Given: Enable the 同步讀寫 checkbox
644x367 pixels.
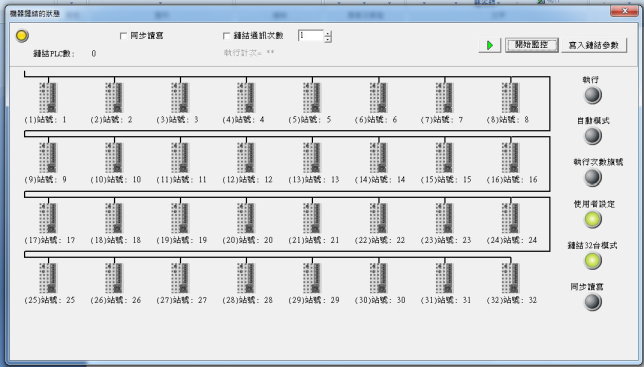Looking at the screenshot, I should click(x=123, y=36).
